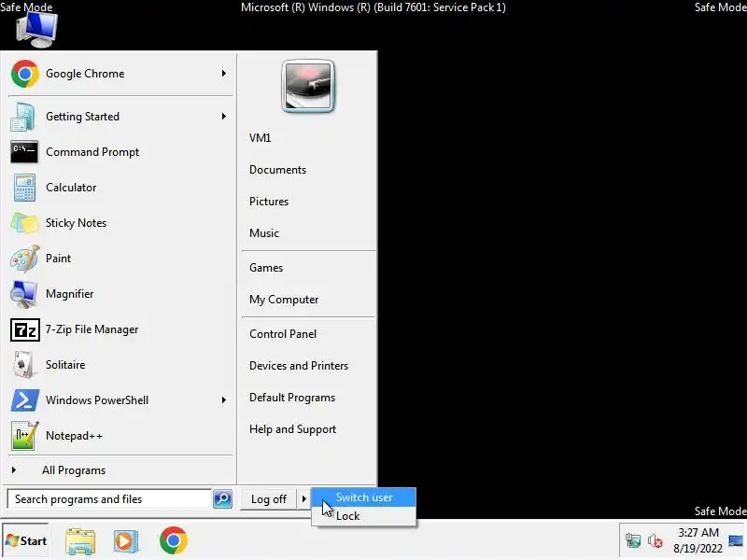Open Notepad++ icon
The height and width of the screenshot is (560, 747).
pyautogui.click(x=24, y=436)
